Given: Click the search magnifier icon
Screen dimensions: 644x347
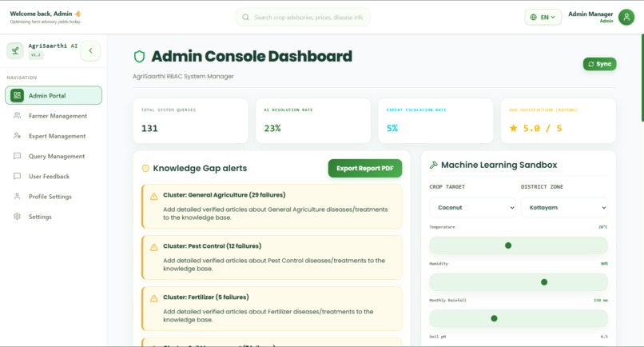Looking at the screenshot, I should 245,18.
